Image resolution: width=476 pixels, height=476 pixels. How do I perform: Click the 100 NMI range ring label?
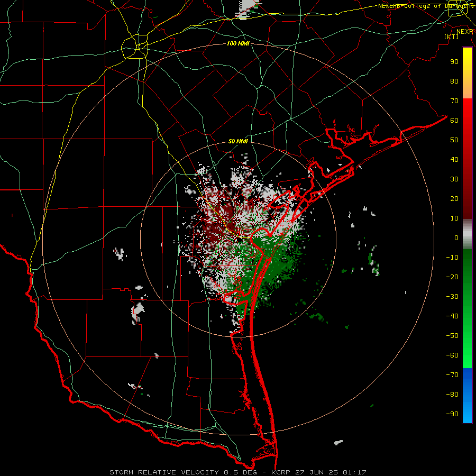pyautogui.click(x=238, y=43)
